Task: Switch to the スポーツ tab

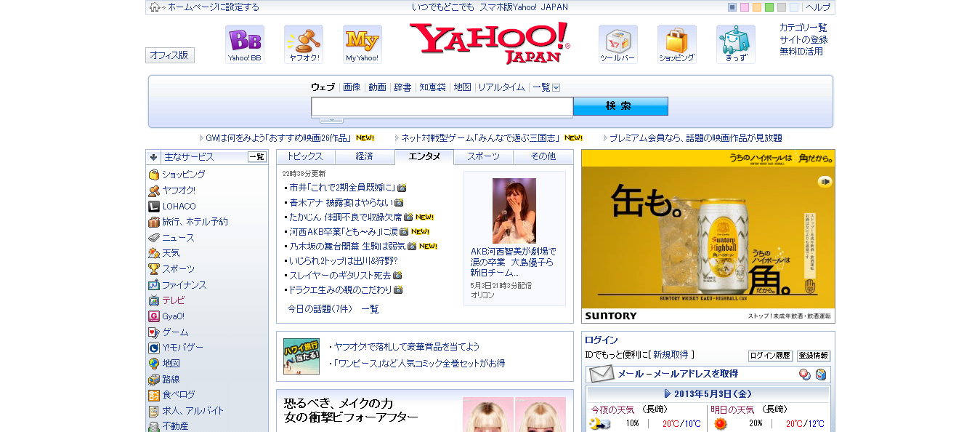Action: pos(483,156)
